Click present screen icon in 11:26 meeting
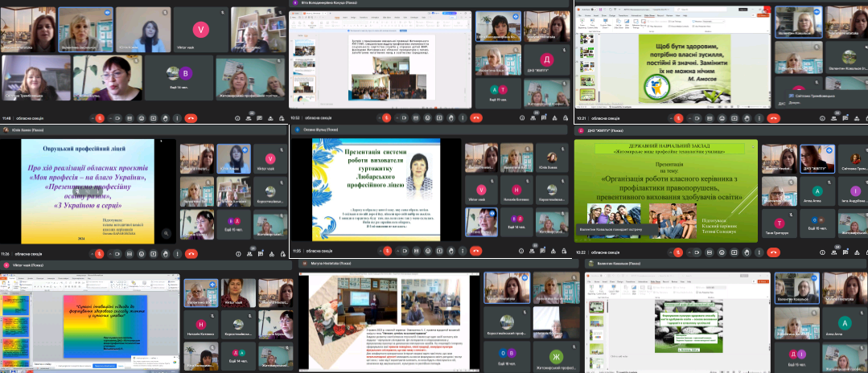868x373 pixels. coord(153,254)
